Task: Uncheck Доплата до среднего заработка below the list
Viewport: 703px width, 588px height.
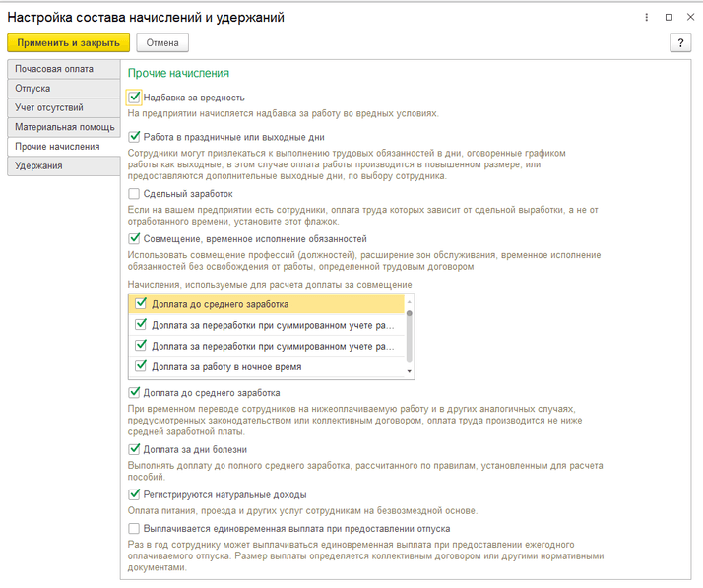Action: coord(134,392)
